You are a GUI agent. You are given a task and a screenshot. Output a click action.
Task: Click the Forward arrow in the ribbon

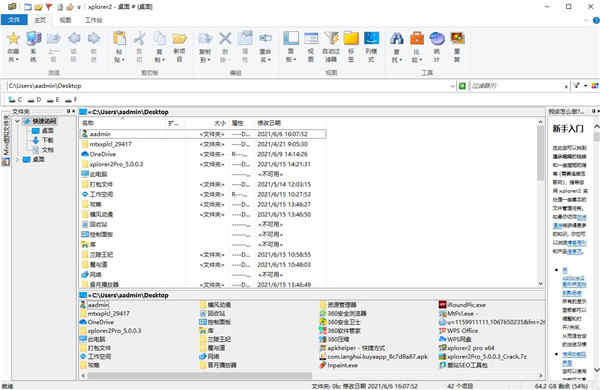point(94,38)
